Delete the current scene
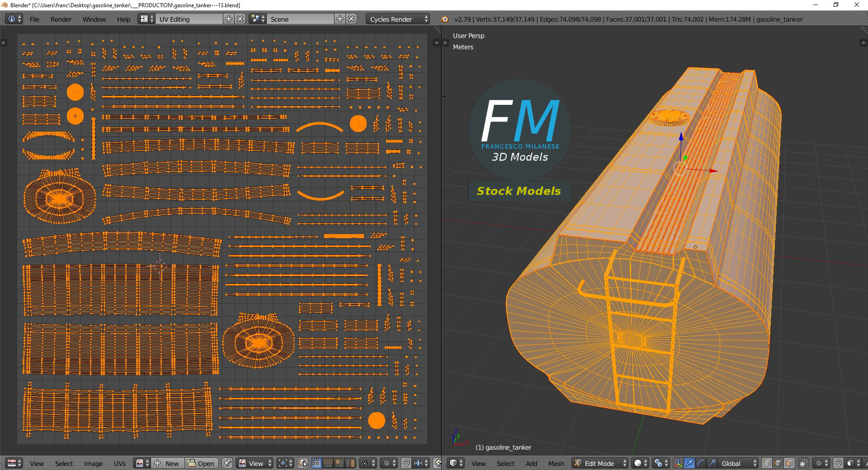The height and width of the screenshot is (470, 868). [351, 19]
